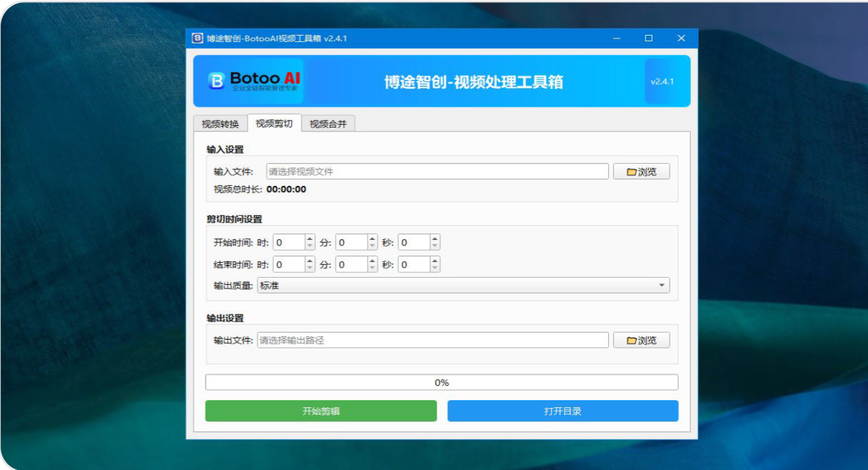The width and height of the screenshot is (868, 470).
Task: Click the app icon in title bar
Action: tap(197, 38)
